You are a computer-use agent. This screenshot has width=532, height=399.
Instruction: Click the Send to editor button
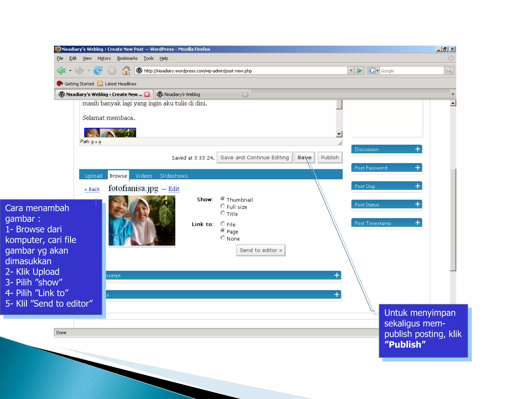point(261,250)
